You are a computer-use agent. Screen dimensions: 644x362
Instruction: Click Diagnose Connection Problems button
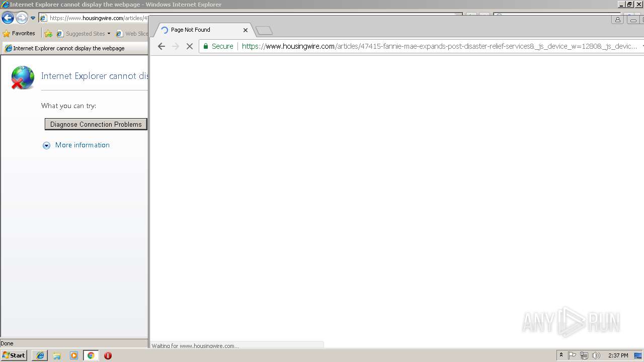pyautogui.click(x=96, y=124)
